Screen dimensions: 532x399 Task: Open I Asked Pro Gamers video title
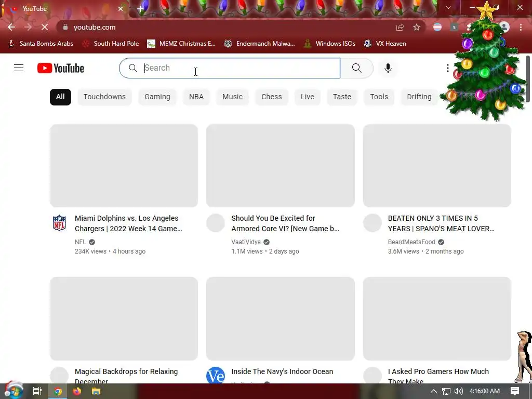coord(438,376)
